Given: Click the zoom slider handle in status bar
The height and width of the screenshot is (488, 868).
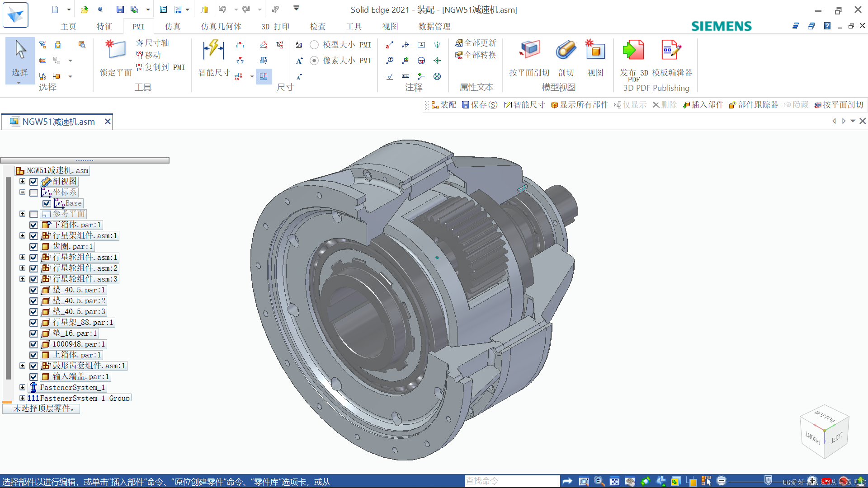Looking at the screenshot, I should [768, 480].
